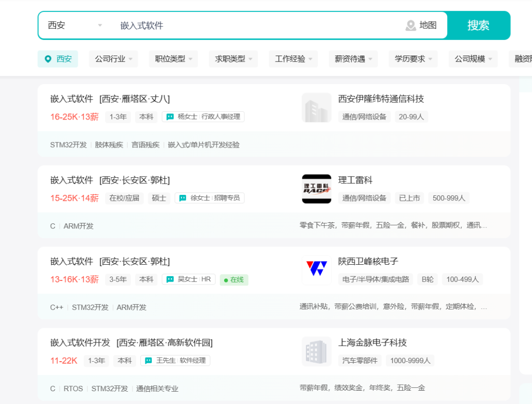Open the 公司规模 filter dropdown

(x=473, y=59)
